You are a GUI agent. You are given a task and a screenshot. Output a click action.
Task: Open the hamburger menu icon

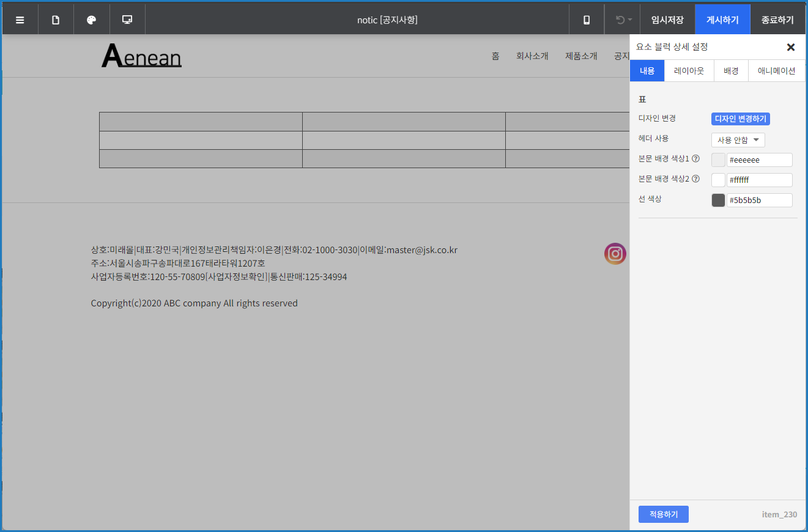(20, 20)
